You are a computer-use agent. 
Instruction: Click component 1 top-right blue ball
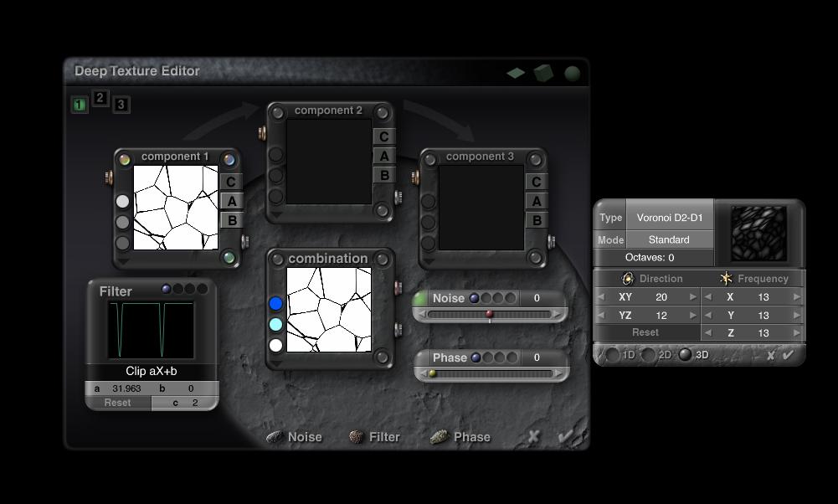(229, 159)
